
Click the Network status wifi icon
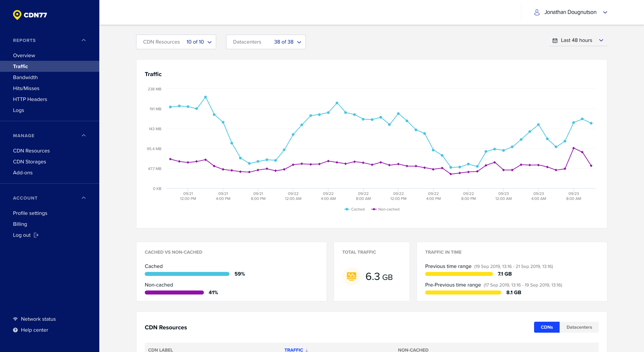coord(15,319)
